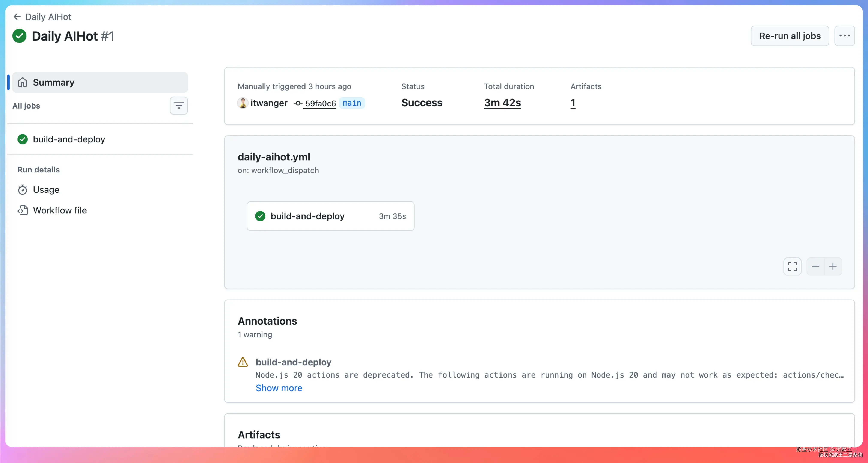Open build-and-deploy job in sidebar
Image resolution: width=868 pixels, height=463 pixels.
(100, 139)
